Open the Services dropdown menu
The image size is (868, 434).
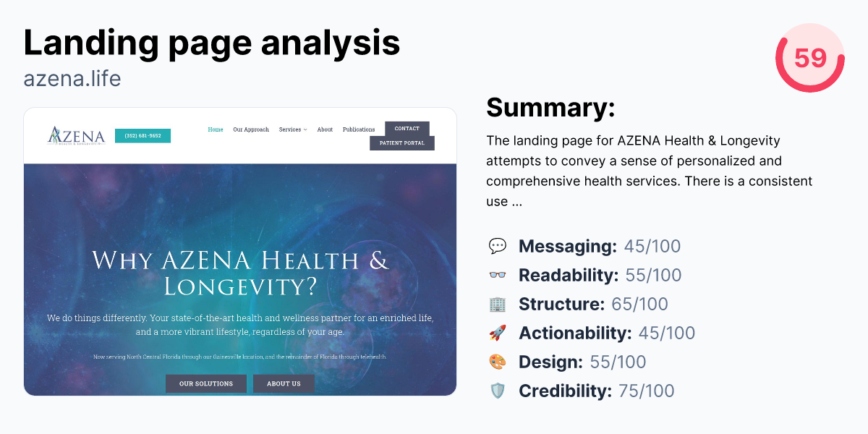(x=292, y=129)
